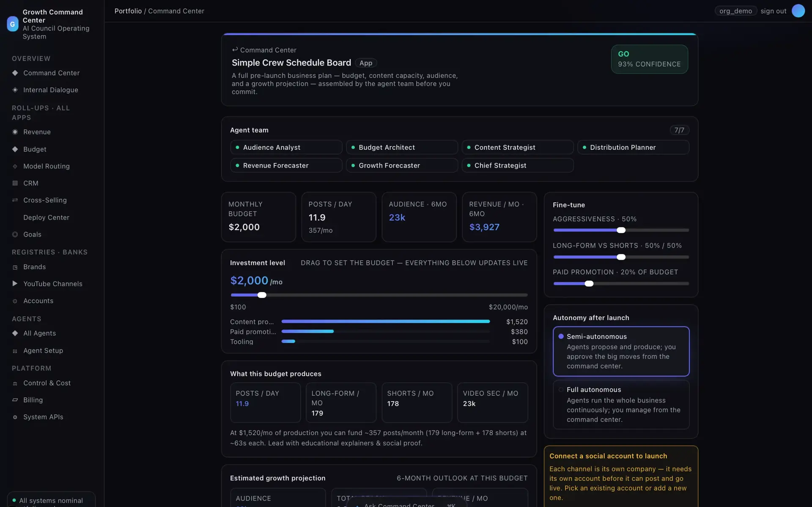Click the user avatar circle
This screenshot has width=812, height=507.
[798, 11]
